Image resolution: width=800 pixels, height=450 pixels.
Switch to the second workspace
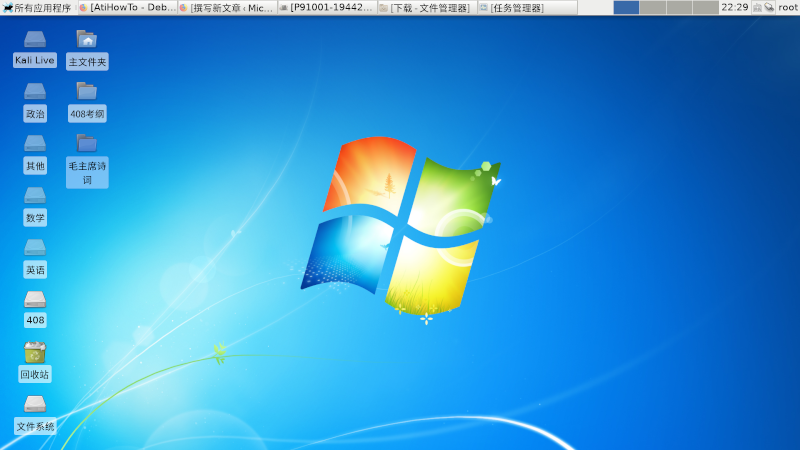653,7
